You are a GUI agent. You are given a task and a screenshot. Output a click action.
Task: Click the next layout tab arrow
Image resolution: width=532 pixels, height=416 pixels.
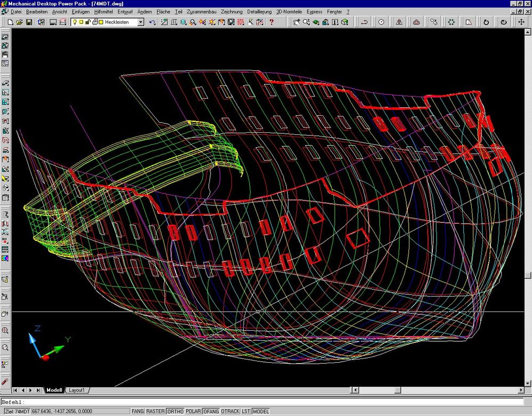click(x=30, y=390)
